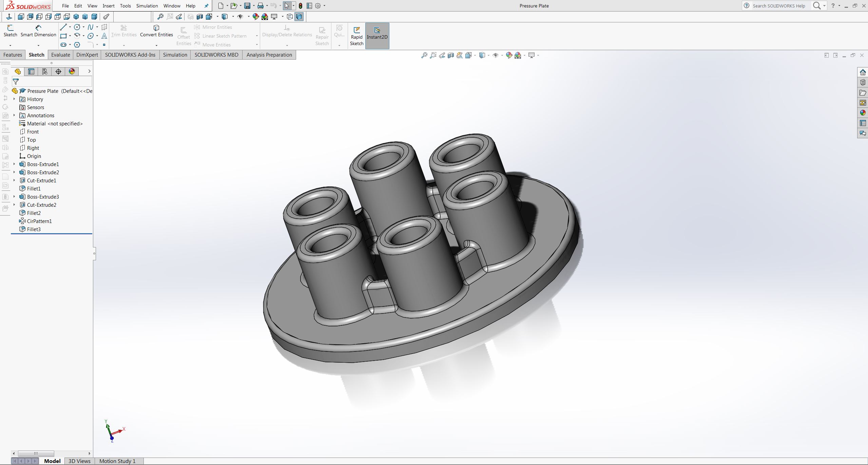Open Design Library in the task pane
The image size is (868, 465).
click(x=863, y=82)
